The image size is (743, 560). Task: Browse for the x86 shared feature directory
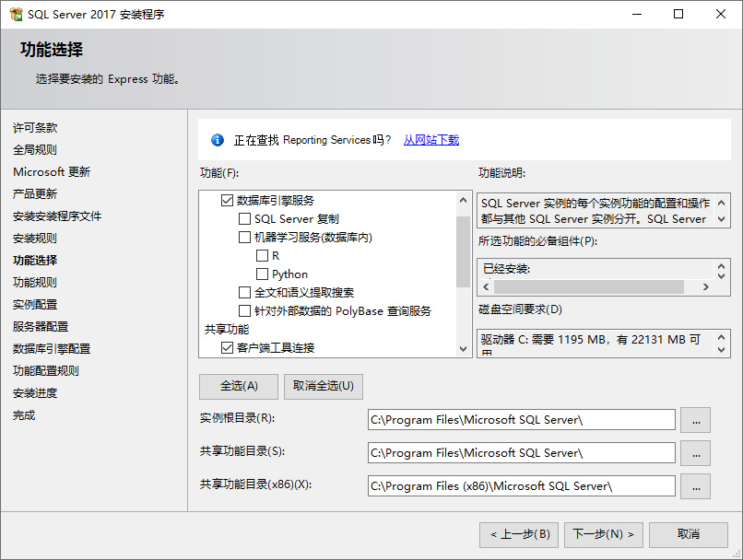click(695, 486)
